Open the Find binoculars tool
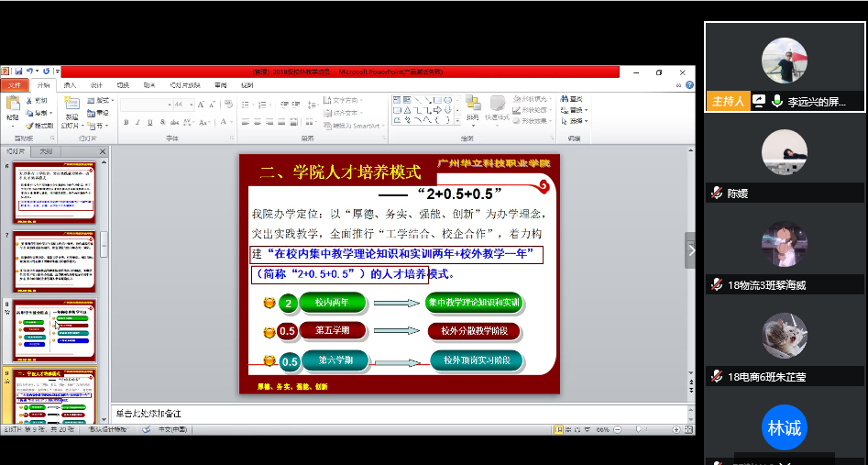The width and height of the screenshot is (868, 465). 564,99
